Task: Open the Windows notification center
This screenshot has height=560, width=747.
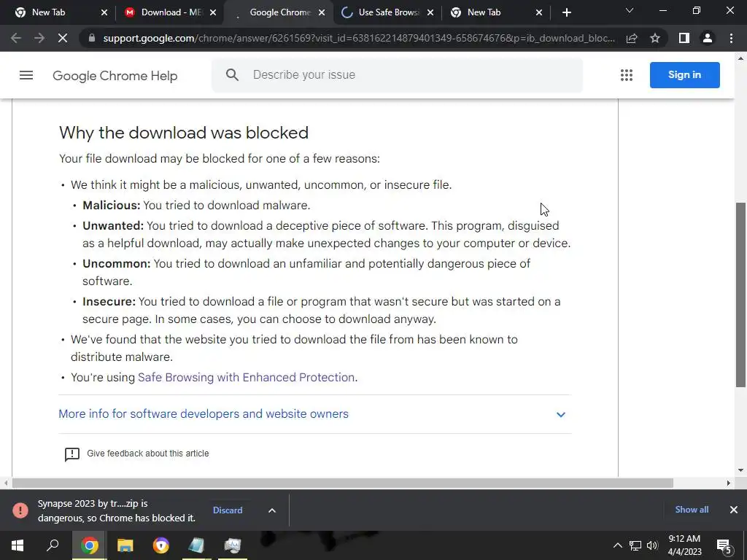Action: 724,545
